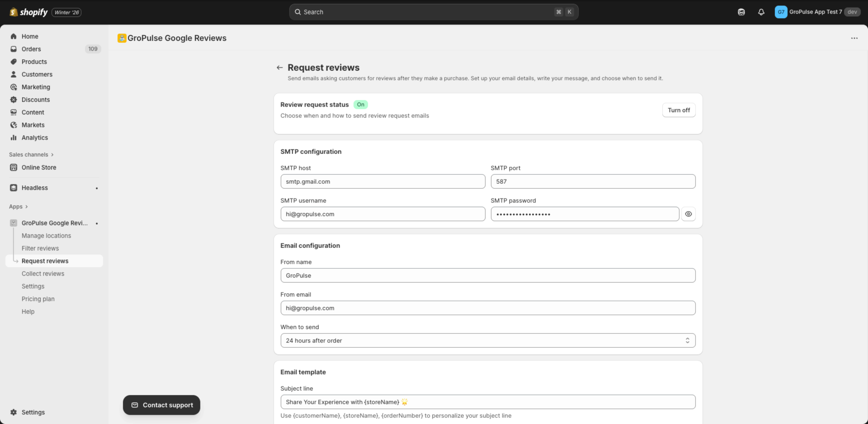Open the three-dot page actions menu
The width and height of the screenshot is (868, 424).
[854, 38]
